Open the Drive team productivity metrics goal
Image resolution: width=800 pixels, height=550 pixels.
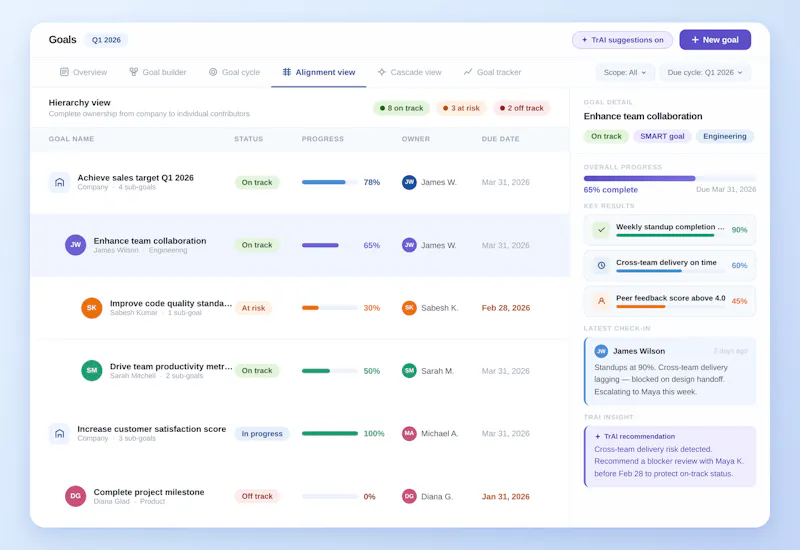click(x=171, y=366)
